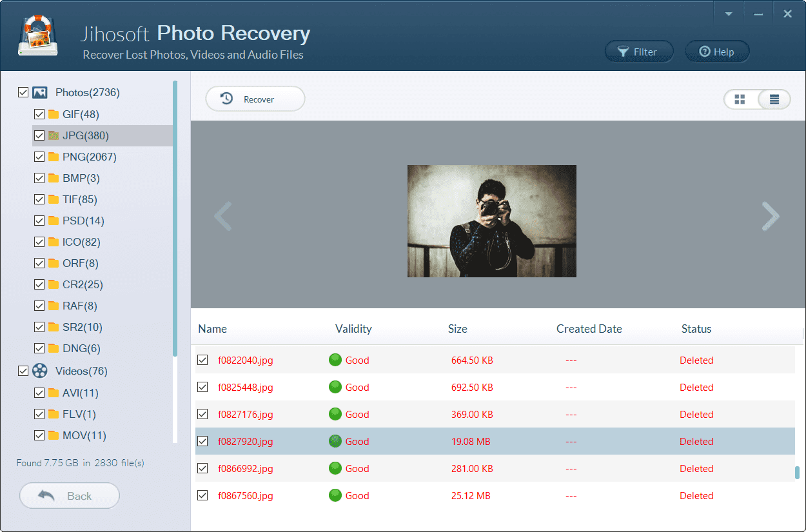This screenshot has height=532, width=806.
Task: Click the photographer preview image
Action: coord(491,221)
